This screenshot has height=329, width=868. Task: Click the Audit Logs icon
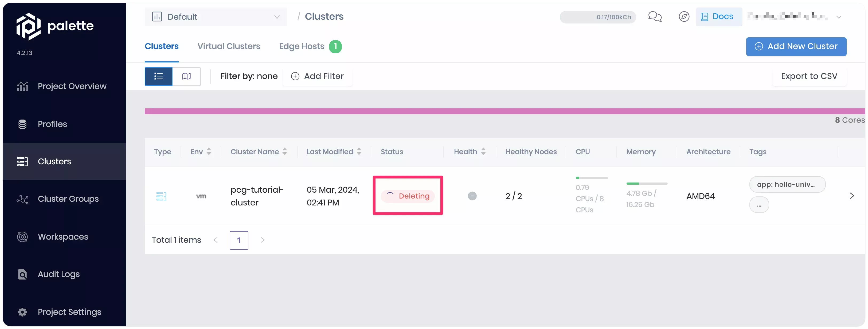[22, 274]
